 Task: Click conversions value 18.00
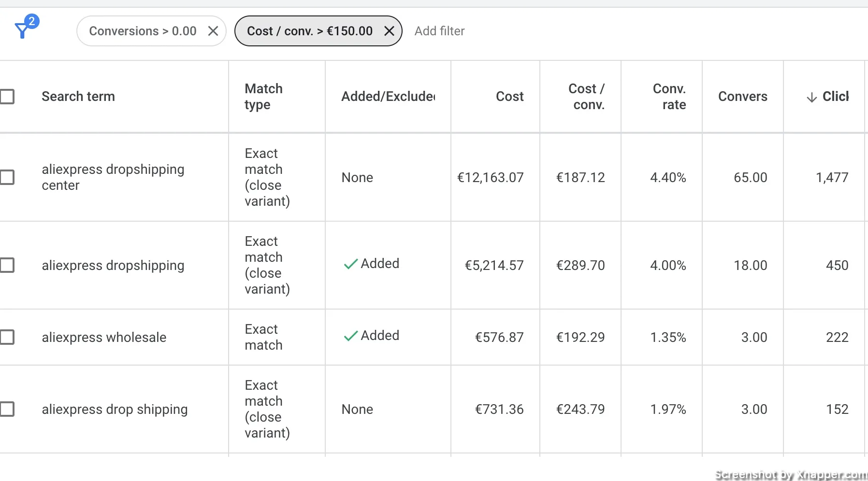pyautogui.click(x=751, y=265)
